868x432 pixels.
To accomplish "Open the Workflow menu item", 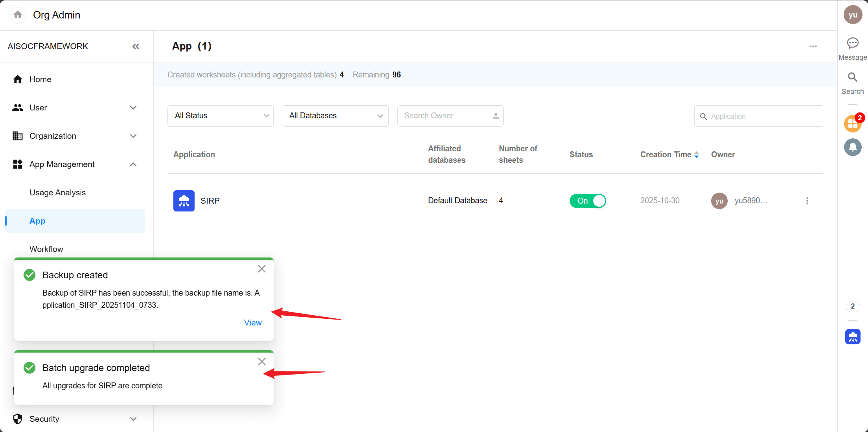I will 46,249.
